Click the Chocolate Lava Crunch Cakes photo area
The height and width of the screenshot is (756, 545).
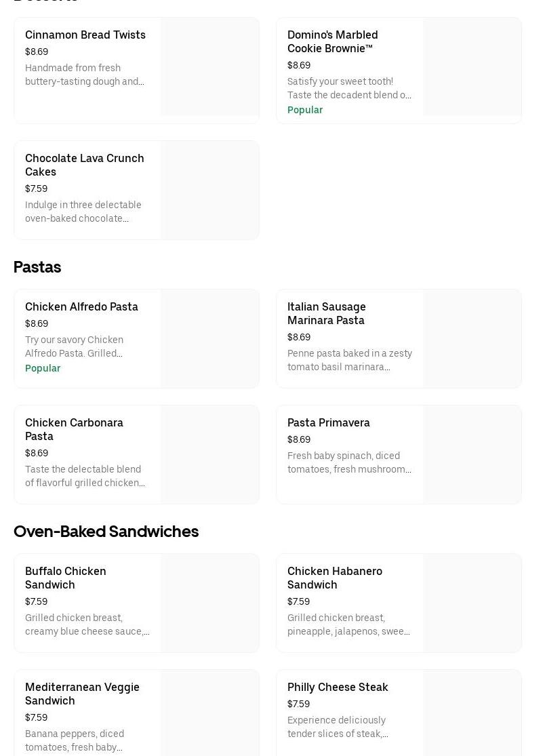click(209, 190)
